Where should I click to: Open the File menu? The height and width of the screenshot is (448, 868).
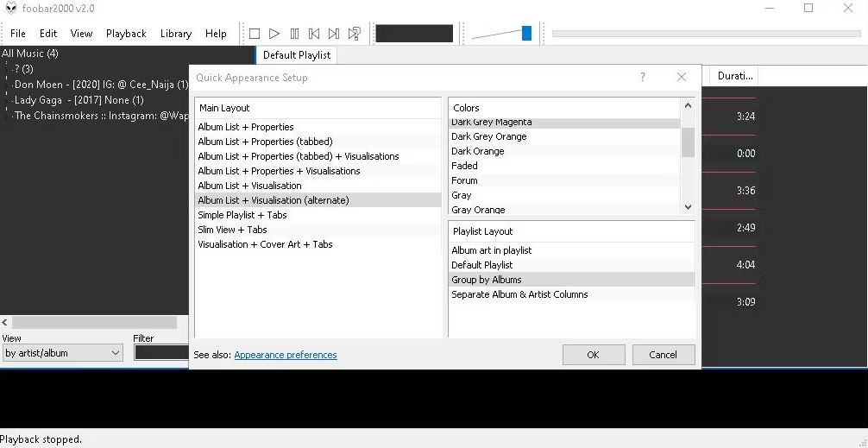pyautogui.click(x=18, y=34)
